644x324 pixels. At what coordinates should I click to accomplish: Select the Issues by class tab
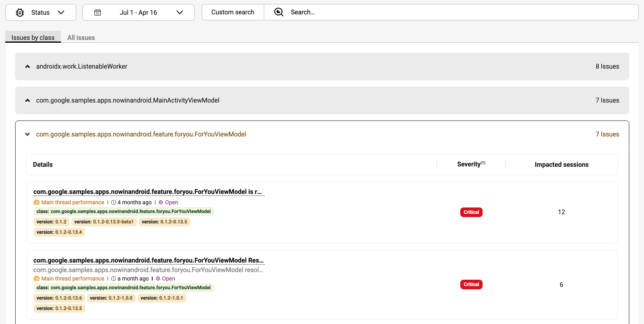coord(33,38)
